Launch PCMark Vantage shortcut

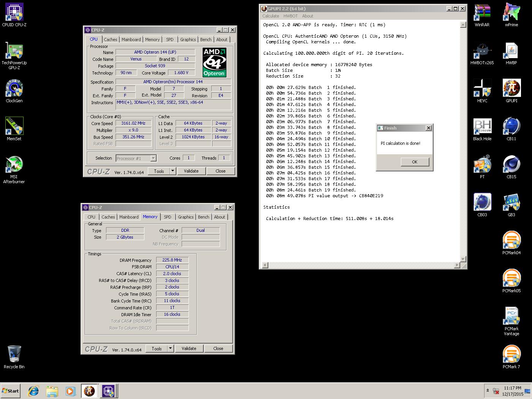511,321
